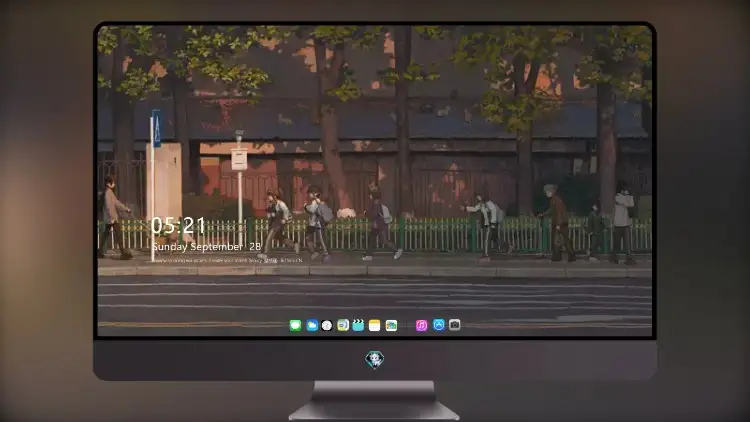
Task: Open the yellow Notes dock icon
Action: tap(375, 326)
